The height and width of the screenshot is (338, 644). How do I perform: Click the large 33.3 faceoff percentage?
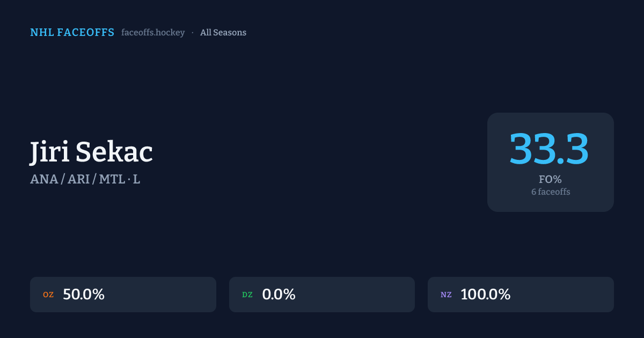(550, 149)
